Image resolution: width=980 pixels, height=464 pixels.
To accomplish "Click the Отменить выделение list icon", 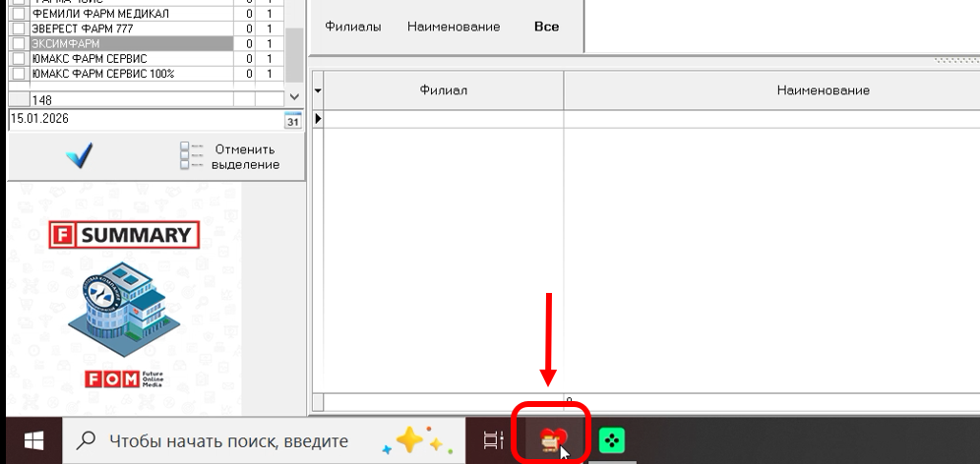I will click(x=191, y=155).
